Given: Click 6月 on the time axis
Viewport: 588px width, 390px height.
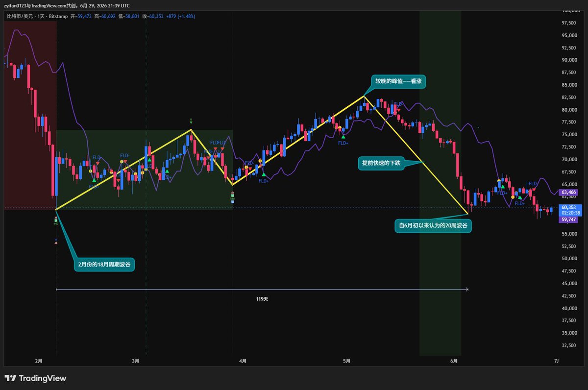Looking at the screenshot, I should coord(454,362).
